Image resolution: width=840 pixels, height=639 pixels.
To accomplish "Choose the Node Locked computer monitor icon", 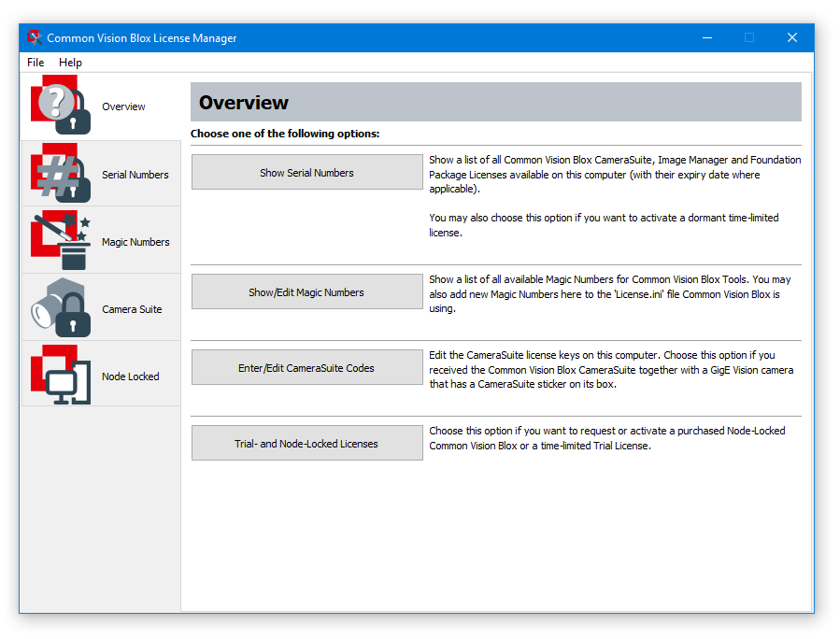I will (x=61, y=376).
